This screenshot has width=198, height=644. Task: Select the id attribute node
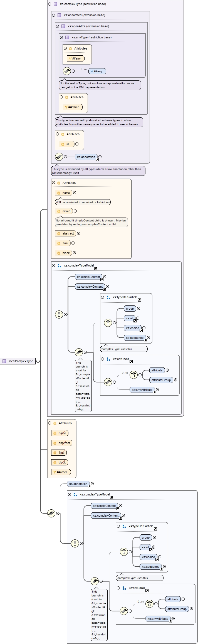pyautogui.click(x=66, y=144)
